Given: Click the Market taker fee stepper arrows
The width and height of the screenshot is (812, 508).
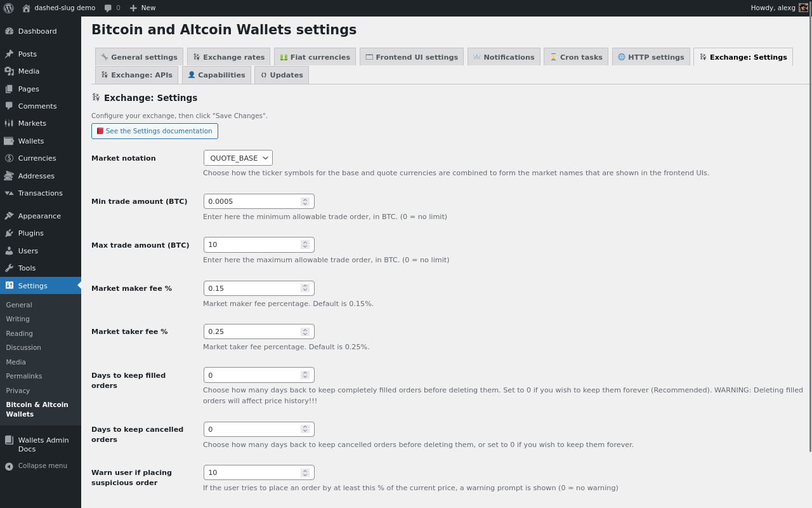Looking at the screenshot, I should point(305,331).
